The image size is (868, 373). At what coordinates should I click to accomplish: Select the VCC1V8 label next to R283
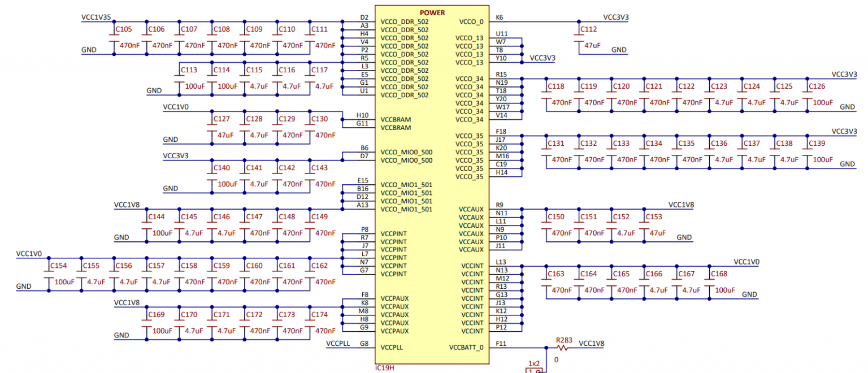click(x=592, y=344)
